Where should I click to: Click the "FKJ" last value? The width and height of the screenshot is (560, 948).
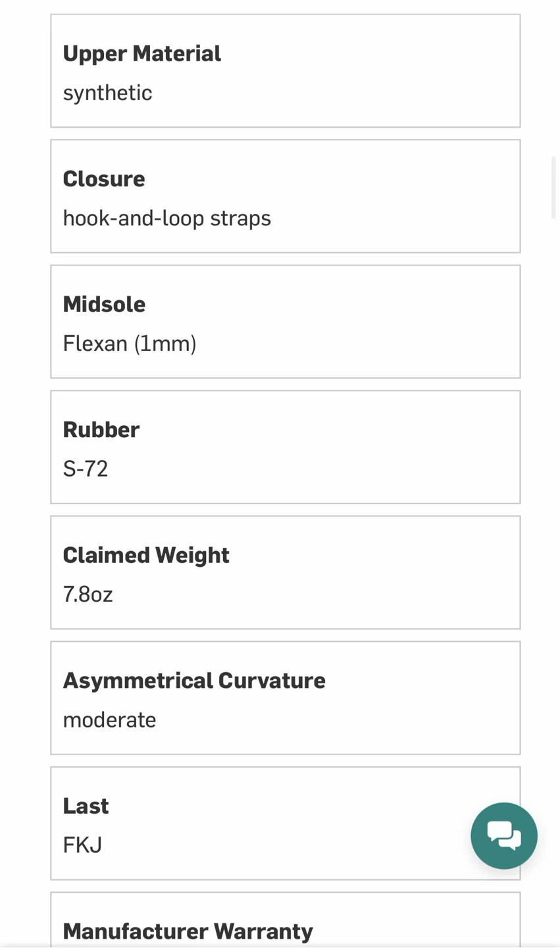click(83, 845)
